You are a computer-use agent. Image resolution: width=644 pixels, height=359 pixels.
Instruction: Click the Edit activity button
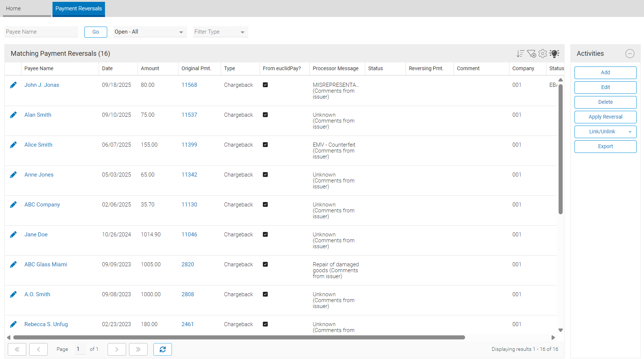(x=606, y=88)
